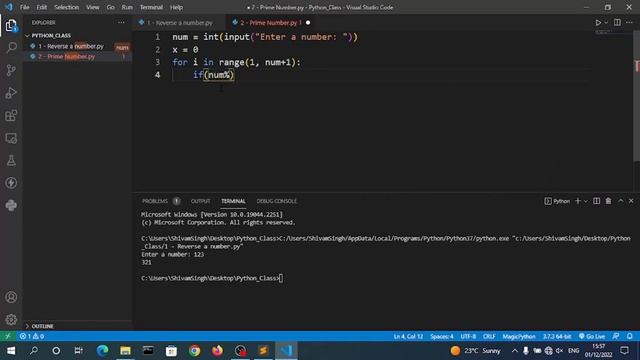640x360 pixels.
Task: Create a new terminal with plus icon
Action: pos(578,201)
